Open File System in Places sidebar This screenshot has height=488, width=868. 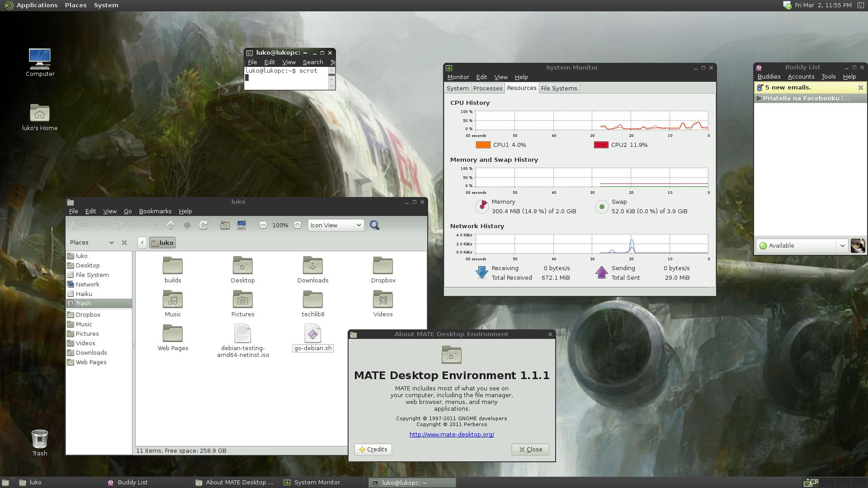coord(99,275)
